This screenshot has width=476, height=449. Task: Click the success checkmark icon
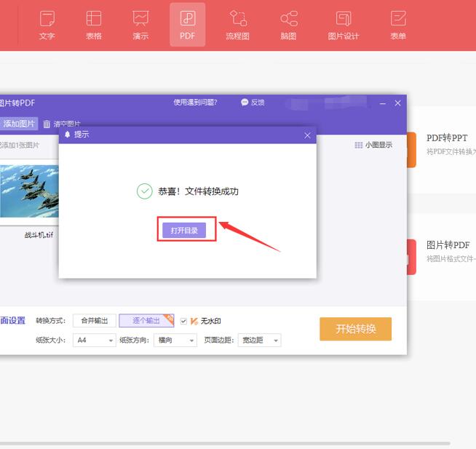pyautogui.click(x=145, y=191)
